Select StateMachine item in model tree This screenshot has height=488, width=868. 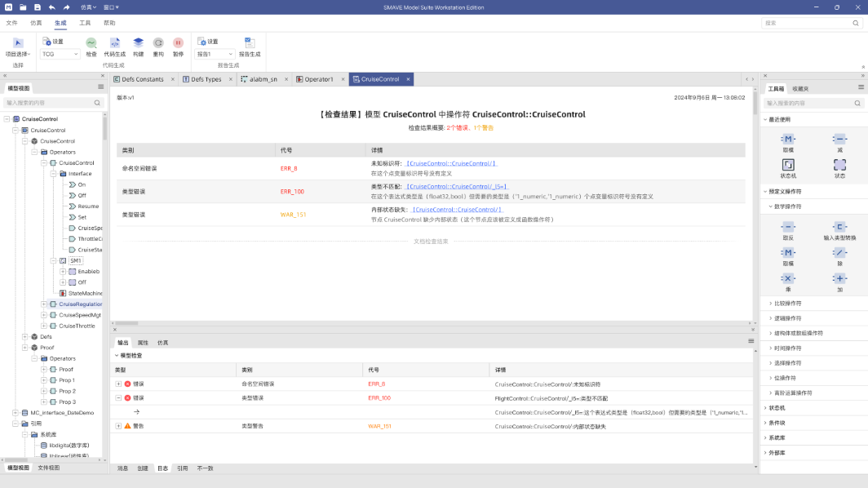coord(85,293)
